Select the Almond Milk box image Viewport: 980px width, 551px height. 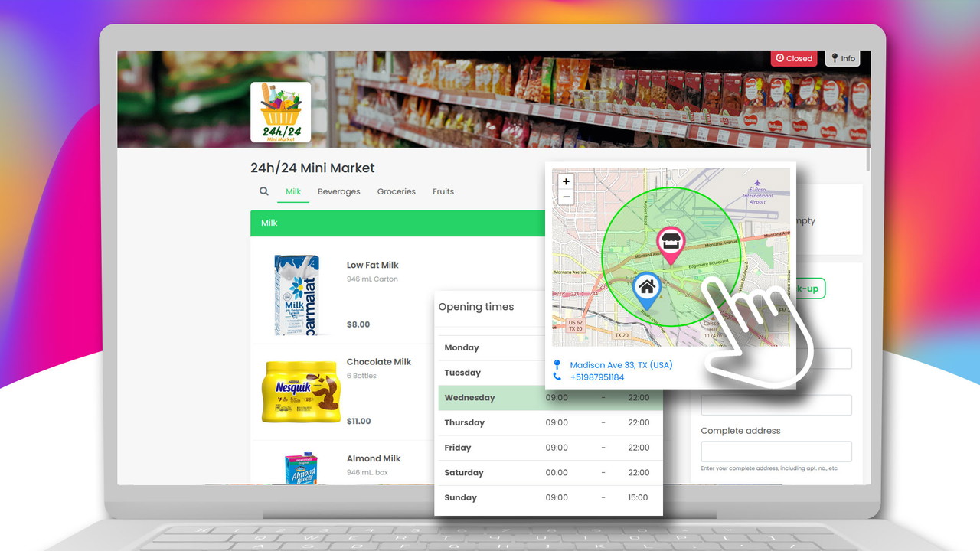point(302,468)
